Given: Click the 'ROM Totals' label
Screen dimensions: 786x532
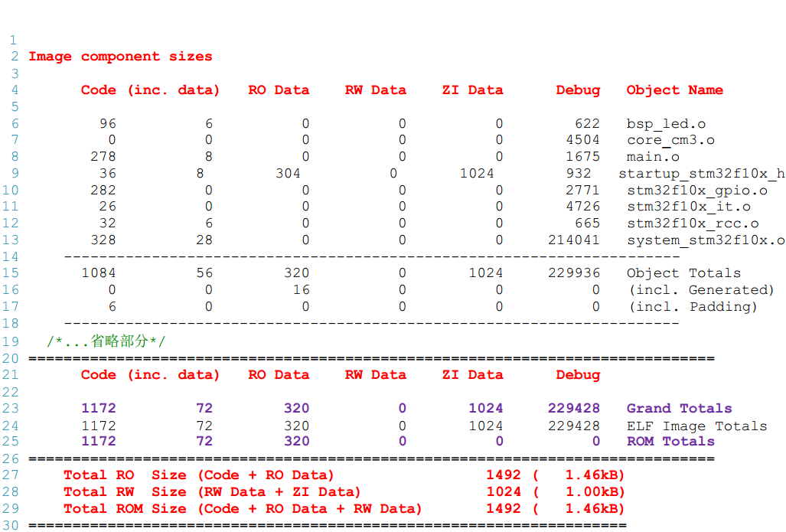Looking at the screenshot, I should [670, 441].
